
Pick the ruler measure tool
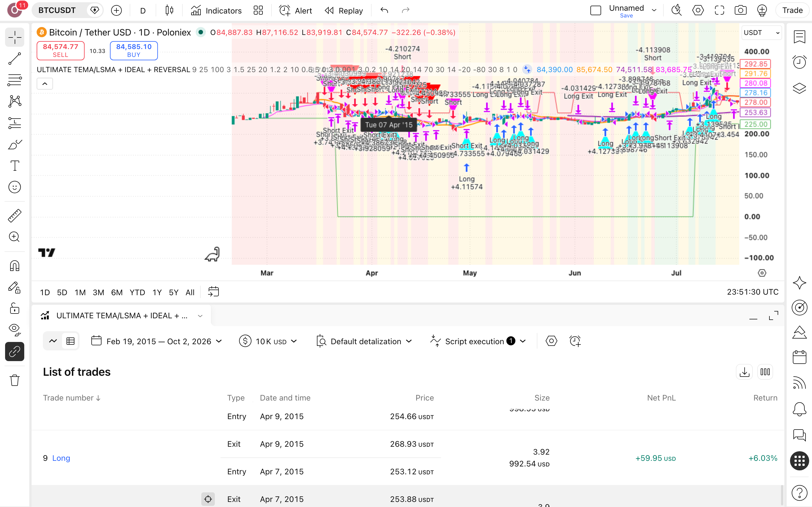coord(14,215)
